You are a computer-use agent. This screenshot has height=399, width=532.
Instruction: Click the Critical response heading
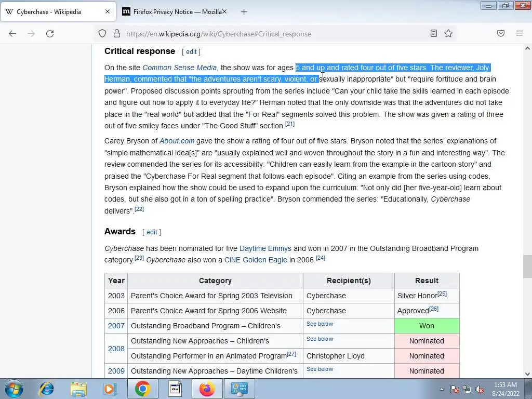tap(140, 51)
